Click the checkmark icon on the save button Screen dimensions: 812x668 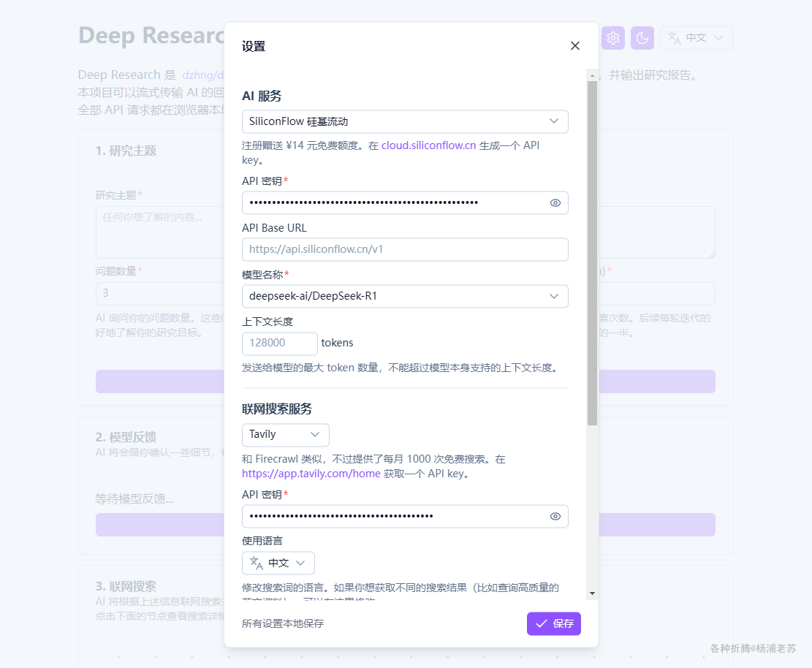[x=541, y=623]
